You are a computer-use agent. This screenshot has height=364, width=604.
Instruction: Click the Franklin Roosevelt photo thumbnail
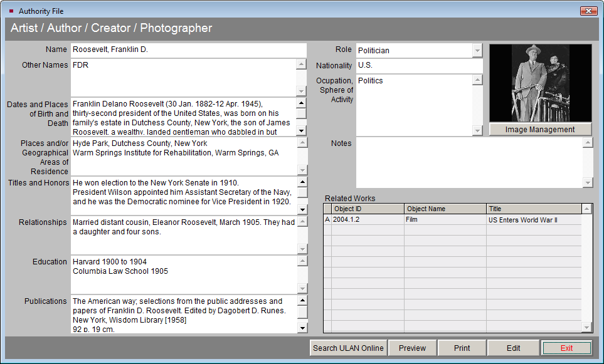539,83
